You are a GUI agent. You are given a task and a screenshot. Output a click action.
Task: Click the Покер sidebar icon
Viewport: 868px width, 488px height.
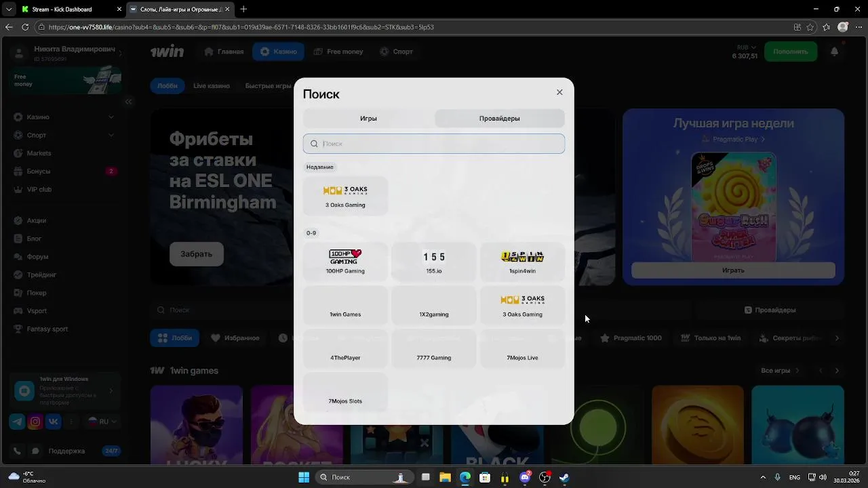18,293
